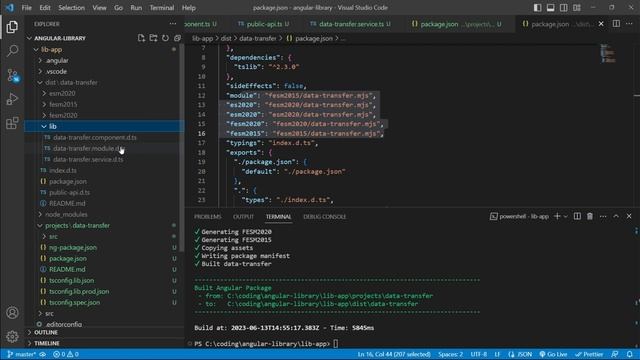Toggle the bottom panel layout icon

(x=551, y=8)
